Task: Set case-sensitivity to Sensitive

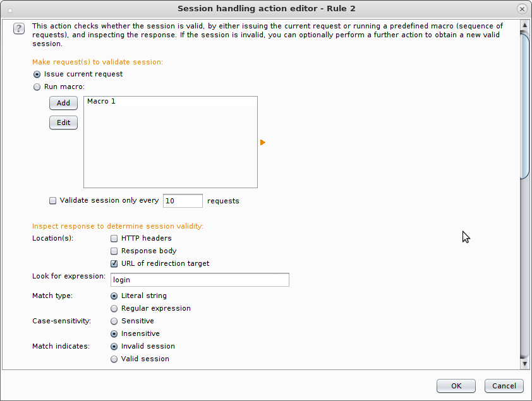Action: click(x=114, y=321)
